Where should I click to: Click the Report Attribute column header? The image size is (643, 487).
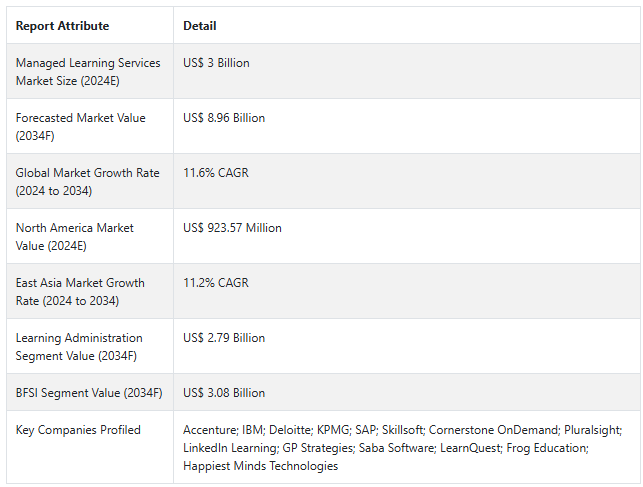click(x=62, y=26)
